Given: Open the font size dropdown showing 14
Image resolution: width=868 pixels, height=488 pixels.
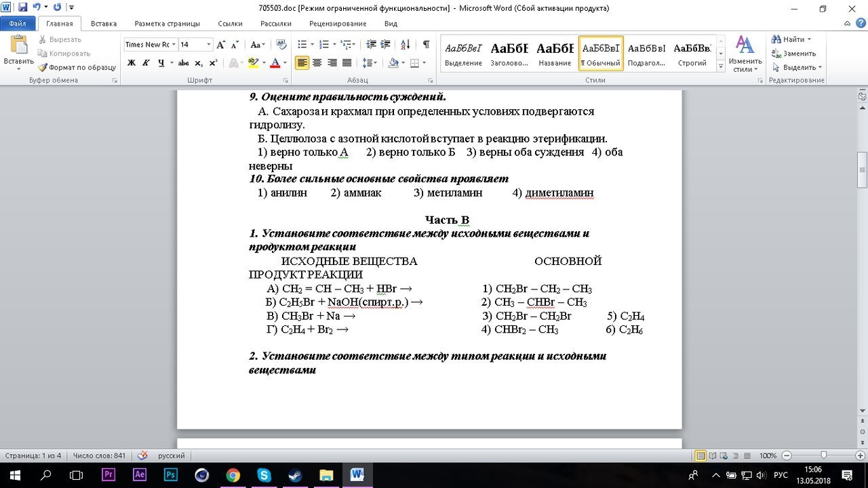Looking at the screenshot, I should tap(209, 45).
